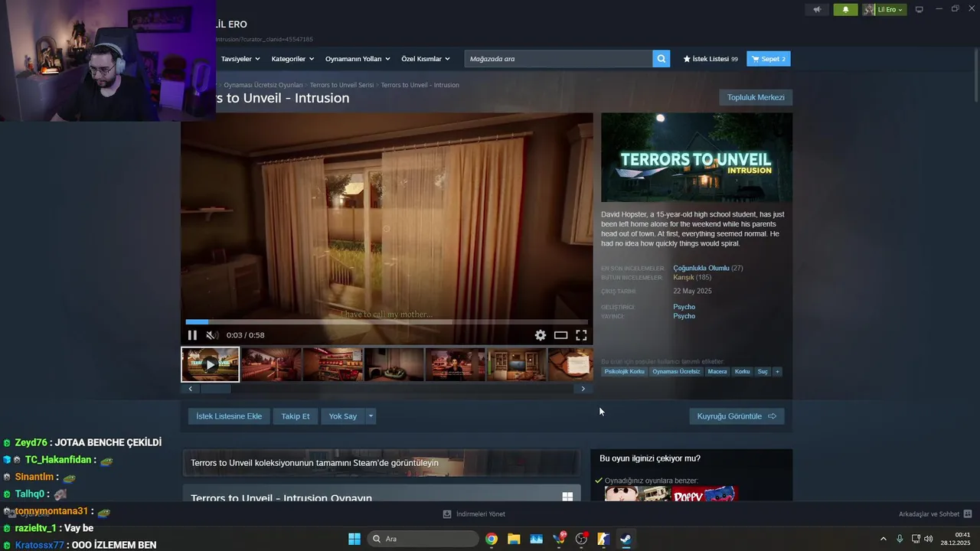Select the fifth screenshot thumbnail
This screenshot has width=980, height=551.
[455, 364]
